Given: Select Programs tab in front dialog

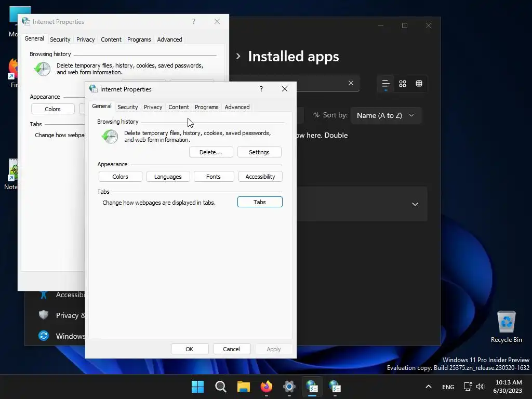Looking at the screenshot, I should click(x=206, y=107).
